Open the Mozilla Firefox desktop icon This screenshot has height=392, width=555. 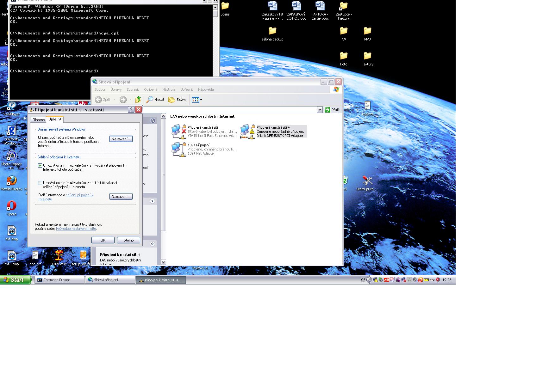coord(12,181)
